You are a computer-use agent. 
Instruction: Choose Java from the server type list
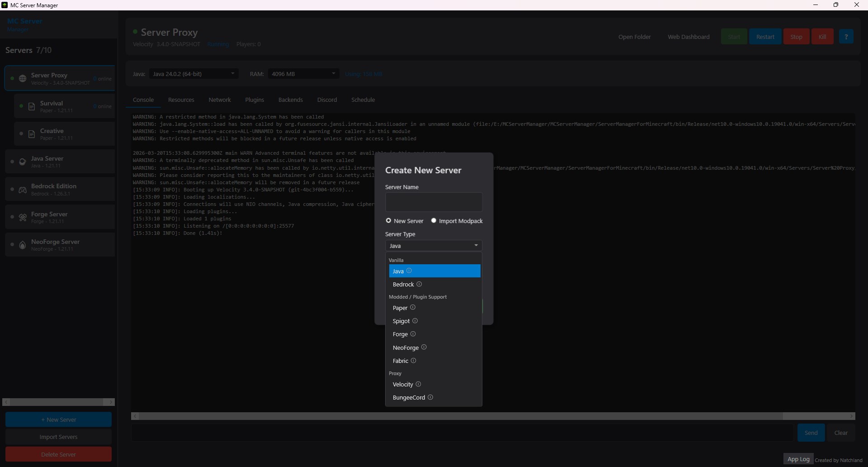click(x=434, y=271)
